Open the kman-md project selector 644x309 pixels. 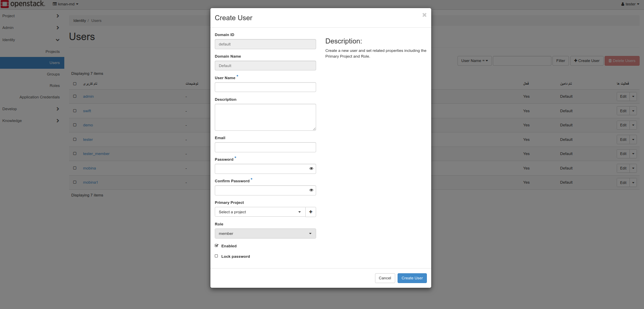(66, 4)
